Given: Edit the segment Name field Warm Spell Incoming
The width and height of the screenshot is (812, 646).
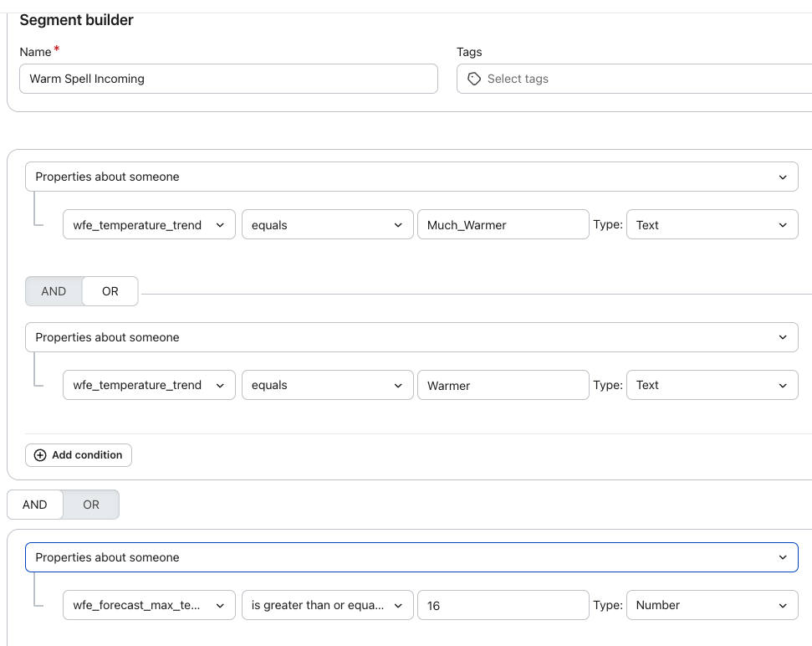Looking at the screenshot, I should (x=228, y=79).
